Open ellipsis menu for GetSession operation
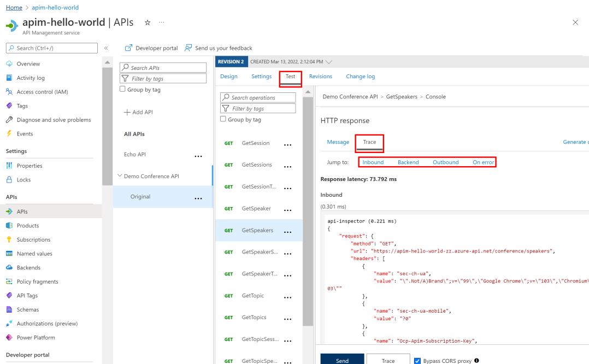The height and width of the screenshot is (364, 589). [x=288, y=145]
